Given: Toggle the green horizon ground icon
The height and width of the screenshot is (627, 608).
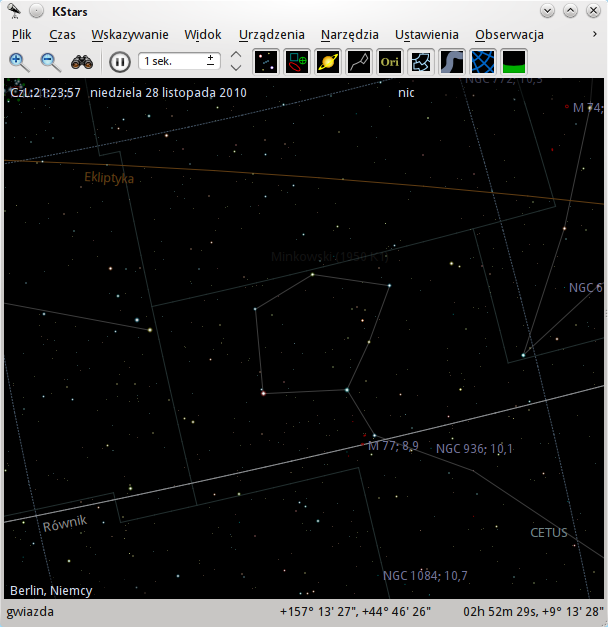Looking at the screenshot, I should point(514,61).
